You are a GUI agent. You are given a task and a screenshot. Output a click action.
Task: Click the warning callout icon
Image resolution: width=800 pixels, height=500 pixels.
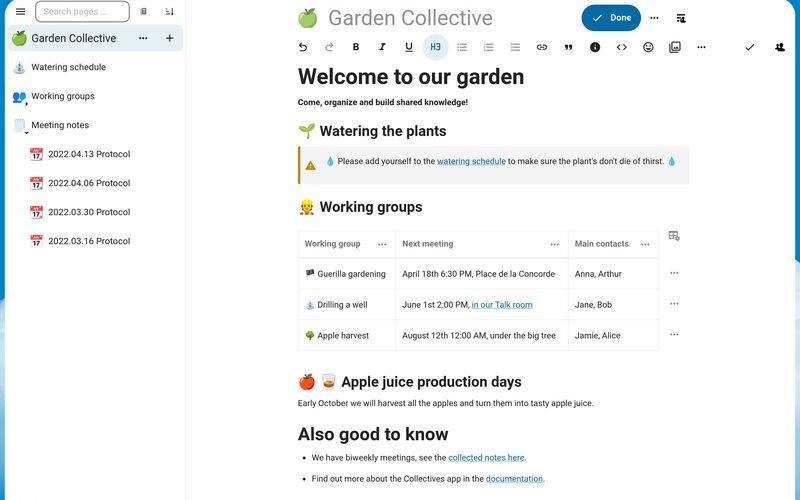pyautogui.click(x=310, y=165)
